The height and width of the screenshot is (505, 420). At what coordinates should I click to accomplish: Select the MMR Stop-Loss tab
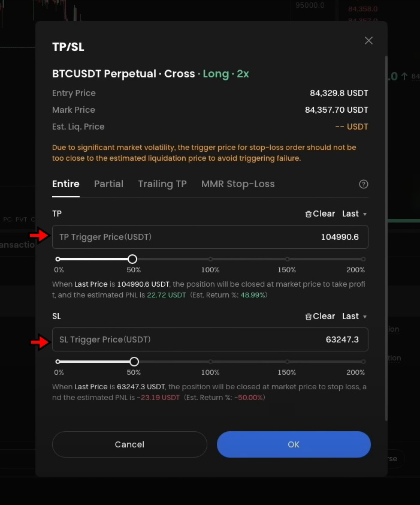(238, 184)
